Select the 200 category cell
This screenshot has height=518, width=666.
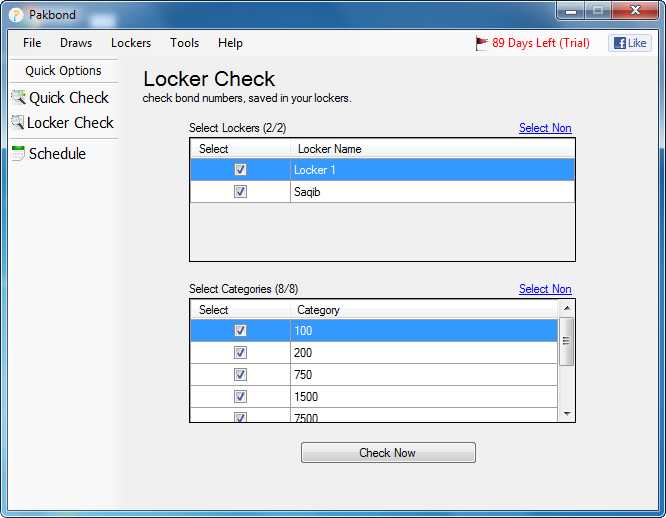(x=424, y=353)
